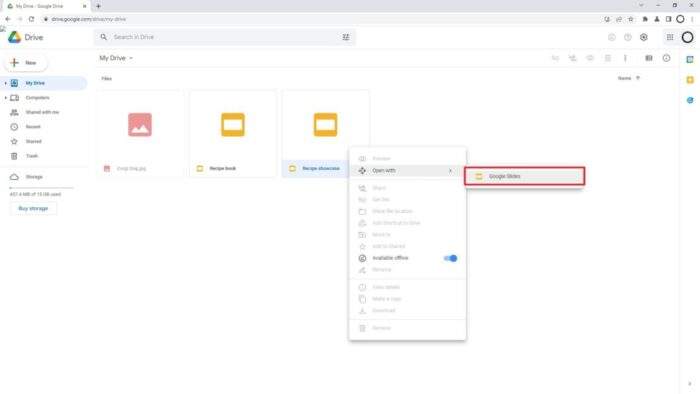
Task: Choose Add to Starred menu entry
Action: point(407,246)
